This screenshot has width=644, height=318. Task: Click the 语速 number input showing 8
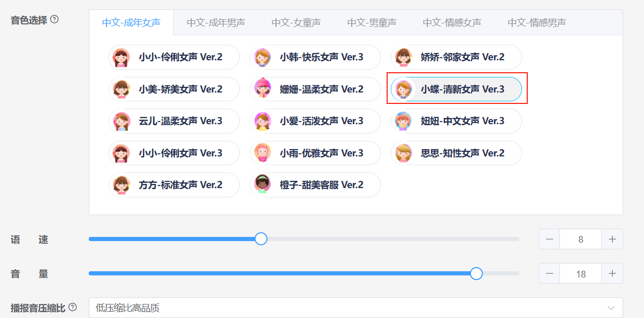click(x=581, y=239)
